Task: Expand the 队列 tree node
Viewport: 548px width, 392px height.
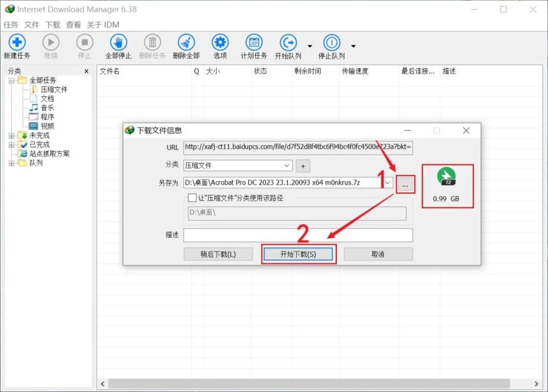Action: pyautogui.click(x=12, y=163)
